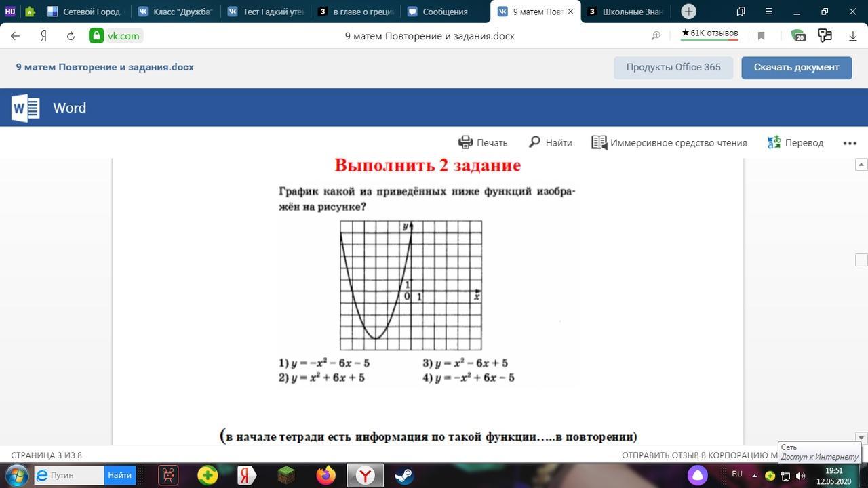Open the Yandex browser hamburger menu
Screen dimensions: 868x488
(x=768, y=12)
